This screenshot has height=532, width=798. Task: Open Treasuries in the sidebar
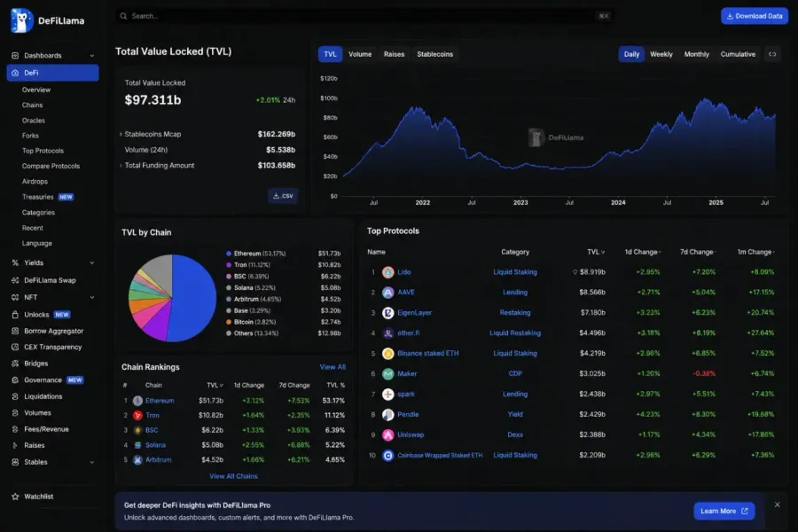pyautogui.click(x=37, y=197)
